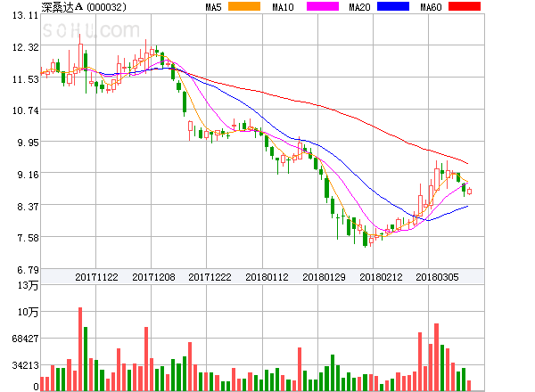535x392 pixels.
Task: Click the magenta MA10 legend swatch
Action: point(318,7)
